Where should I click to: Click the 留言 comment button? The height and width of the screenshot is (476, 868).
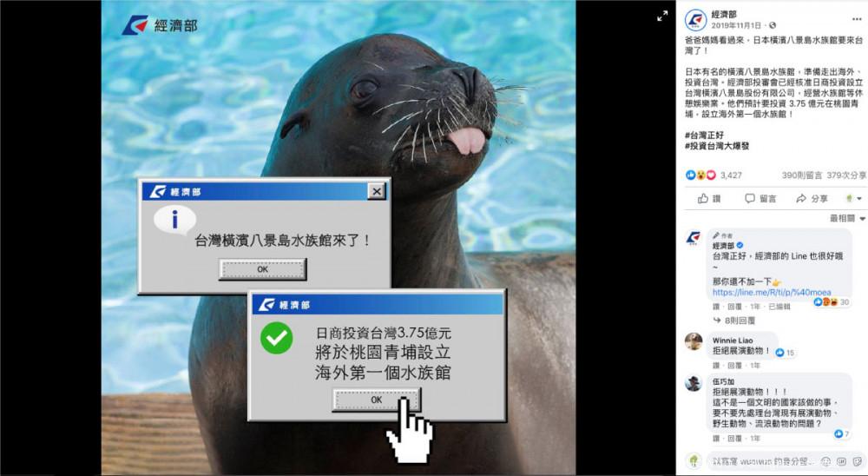coord(760,198)
